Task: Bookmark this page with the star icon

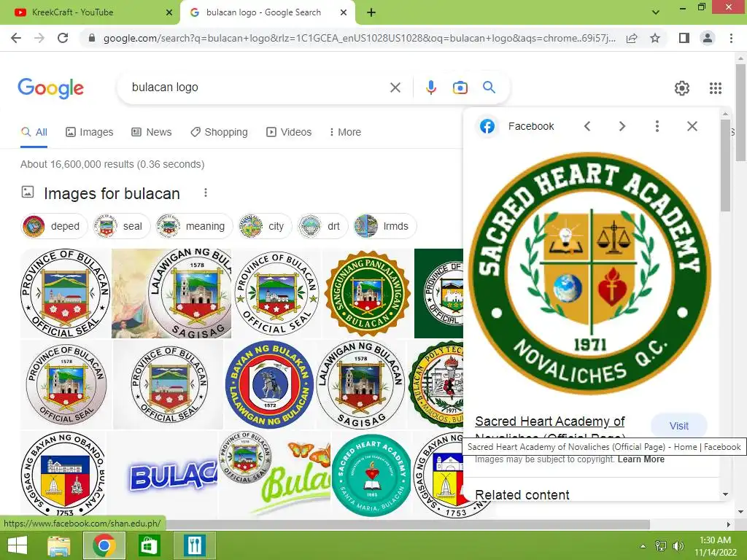Action: click(x=655, y=38)
